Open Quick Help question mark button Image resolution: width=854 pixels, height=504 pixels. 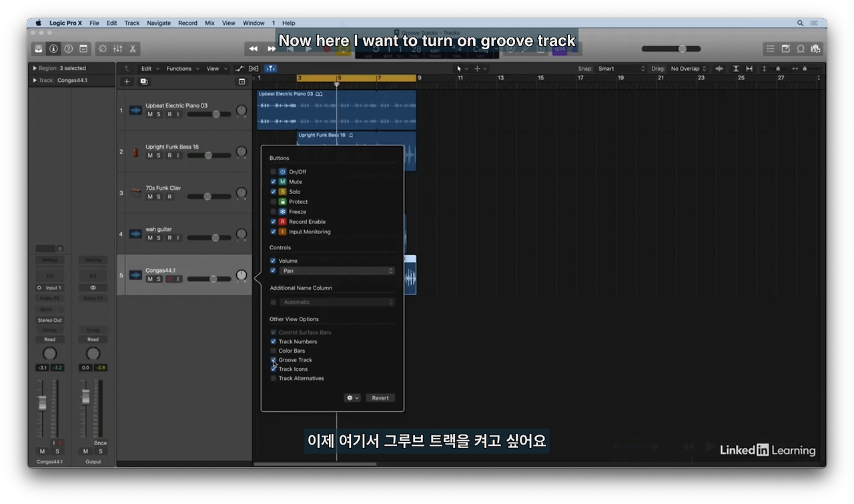click(x=68, y=49)
